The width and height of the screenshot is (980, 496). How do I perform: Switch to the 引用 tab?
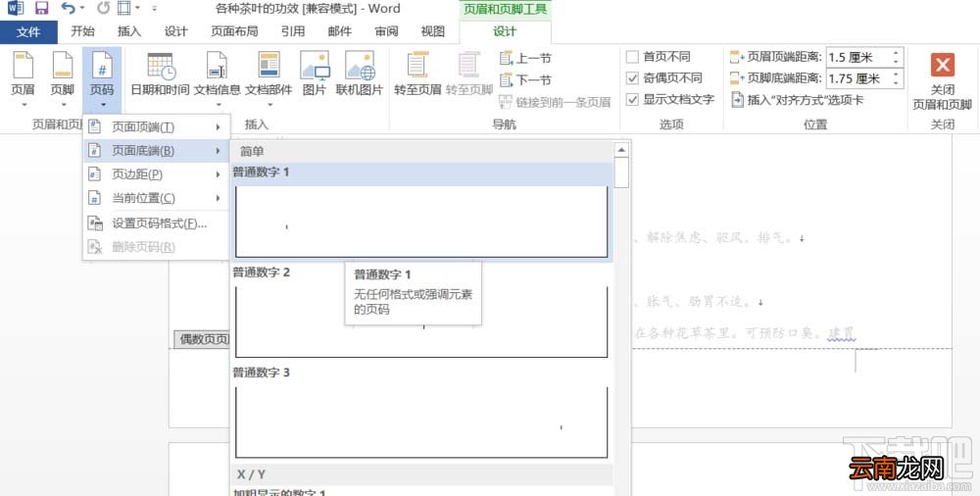292,31
